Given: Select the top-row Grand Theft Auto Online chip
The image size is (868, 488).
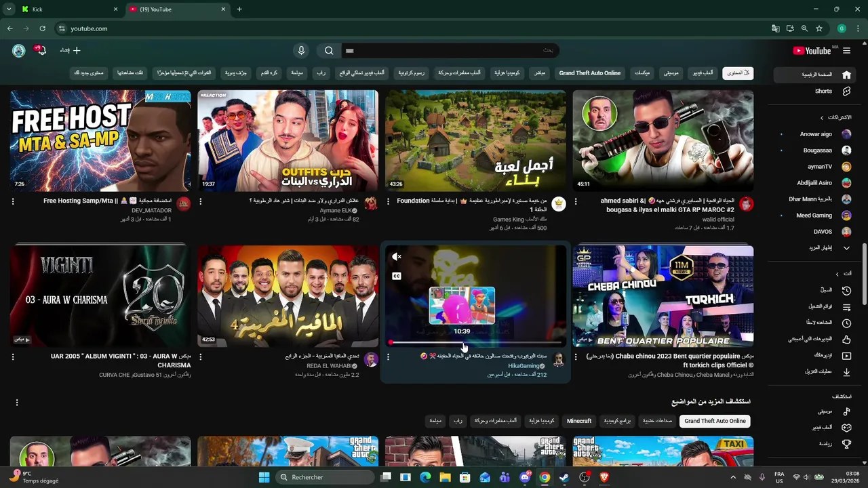Looking at the screenshot, I should [x=590, y=73].
